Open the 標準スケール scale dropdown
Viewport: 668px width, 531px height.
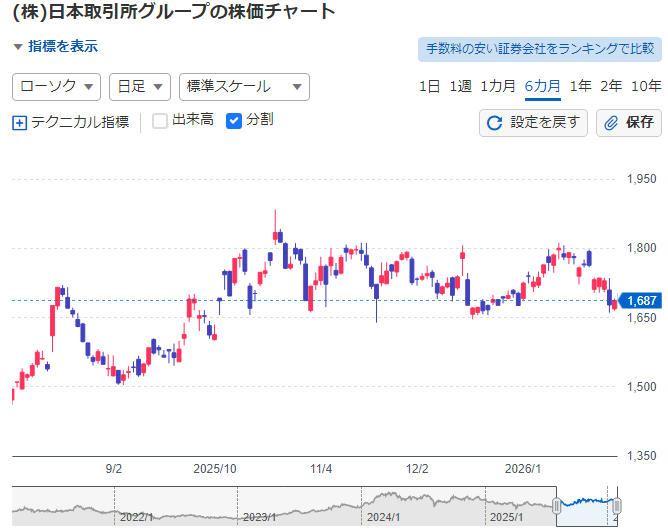click(244, 87)
